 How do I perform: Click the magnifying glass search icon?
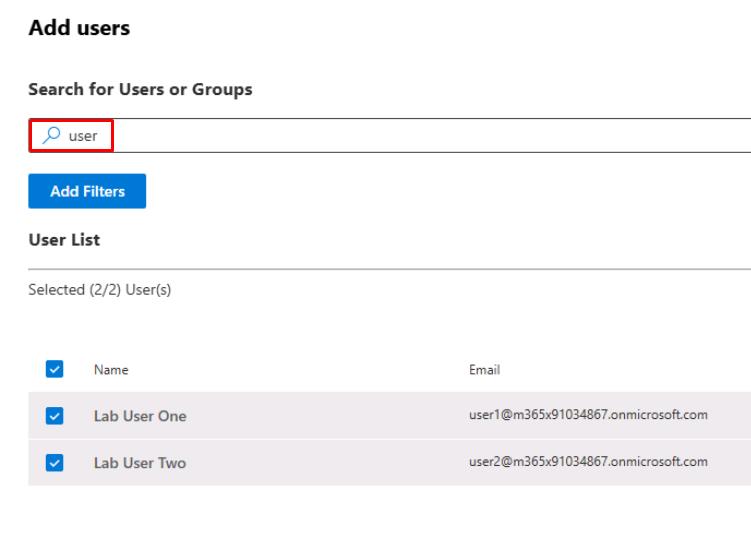[51, 136]
